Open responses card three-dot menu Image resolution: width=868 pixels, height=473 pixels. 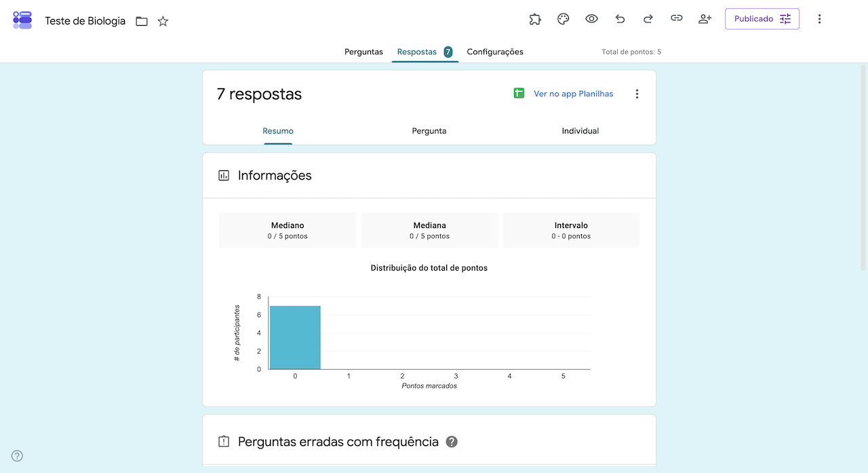coord(637,94)
